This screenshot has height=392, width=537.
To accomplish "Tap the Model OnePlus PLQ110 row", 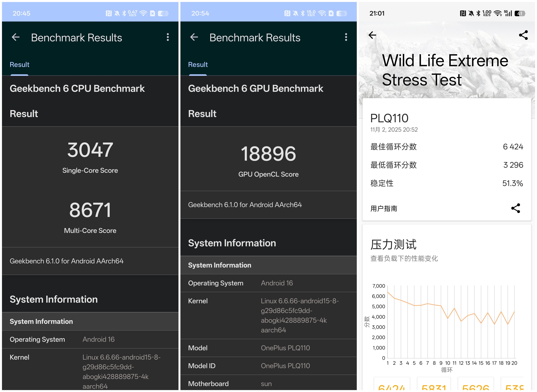I will [x=268, y=348].
